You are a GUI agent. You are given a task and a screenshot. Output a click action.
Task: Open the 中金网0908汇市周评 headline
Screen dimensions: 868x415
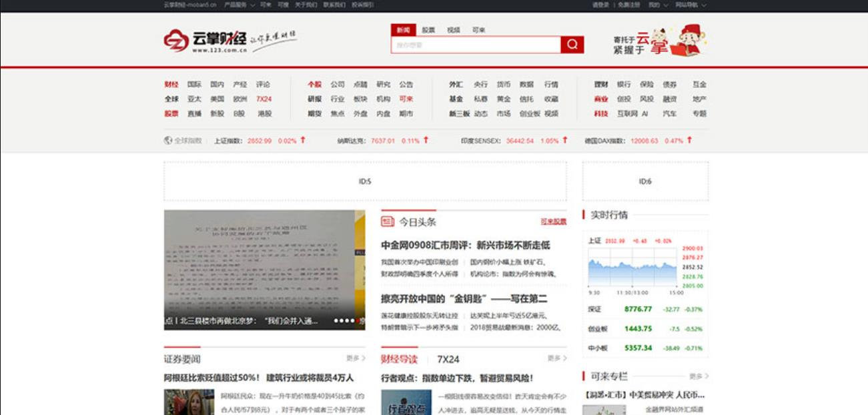pos(465,245)
